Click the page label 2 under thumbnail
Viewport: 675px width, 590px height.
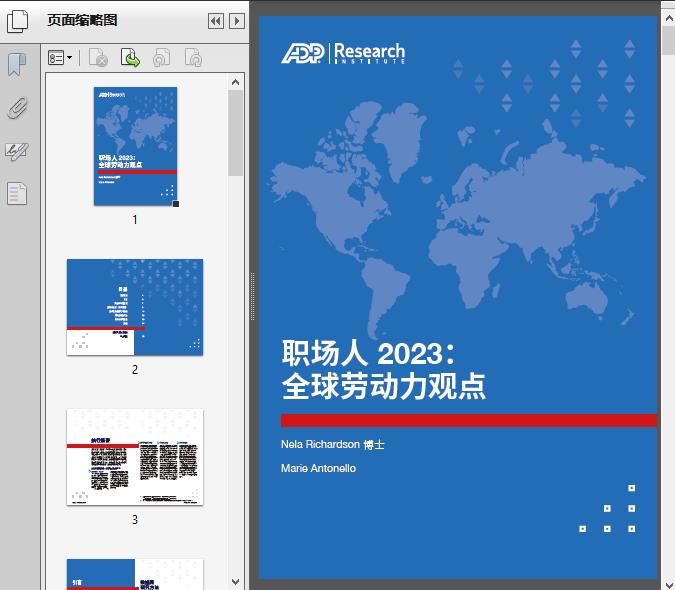pos(135,370)
